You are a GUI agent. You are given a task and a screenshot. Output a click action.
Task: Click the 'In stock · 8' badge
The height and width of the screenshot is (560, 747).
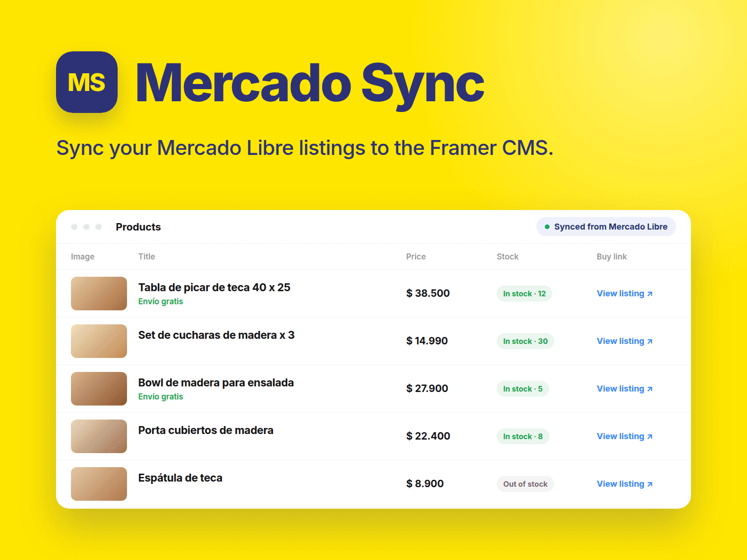click(523, 436)
